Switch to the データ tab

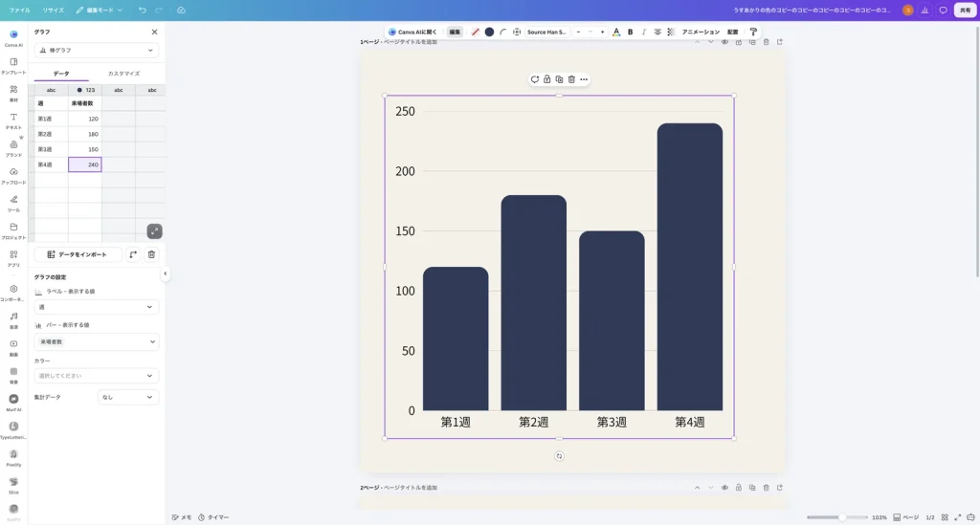click(61, 74)
